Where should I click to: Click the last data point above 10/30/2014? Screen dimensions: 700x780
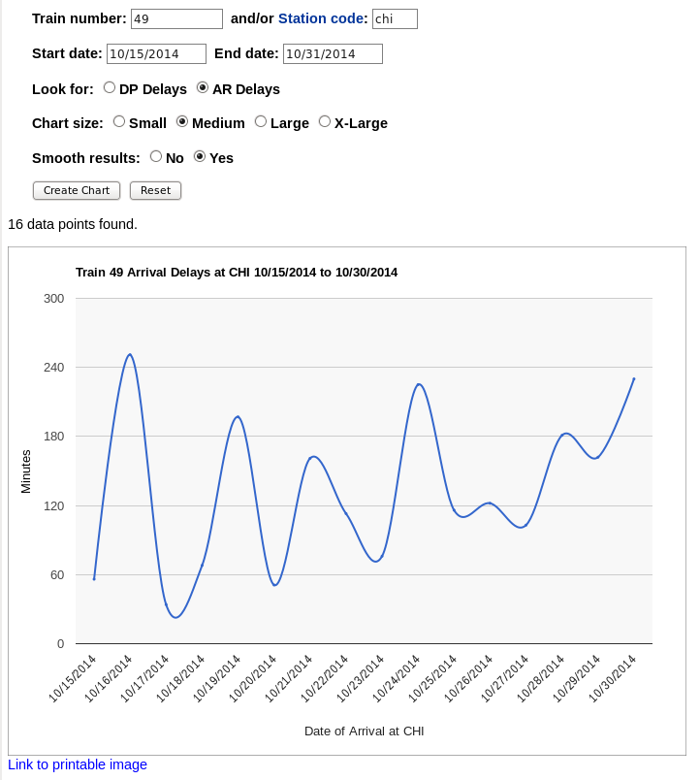[x=634, y=378]
